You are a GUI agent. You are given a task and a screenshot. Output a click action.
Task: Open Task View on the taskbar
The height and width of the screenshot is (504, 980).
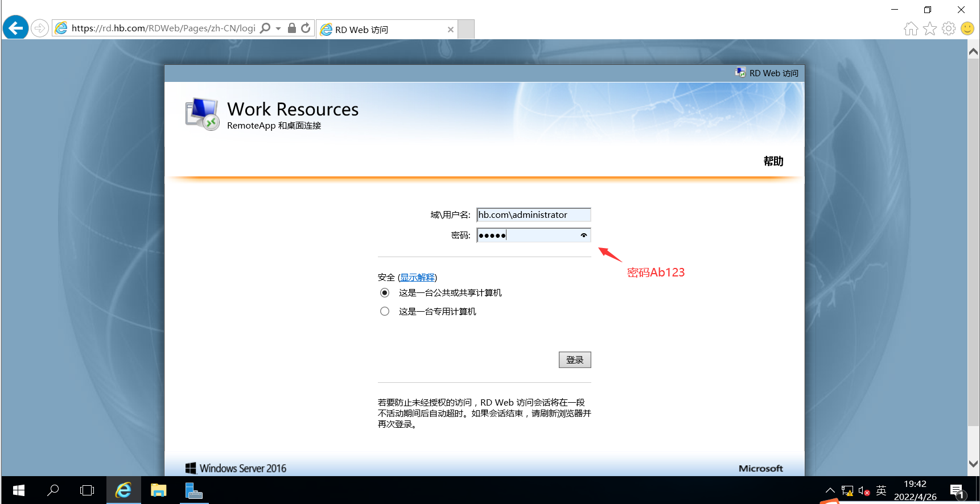point(88,490)
